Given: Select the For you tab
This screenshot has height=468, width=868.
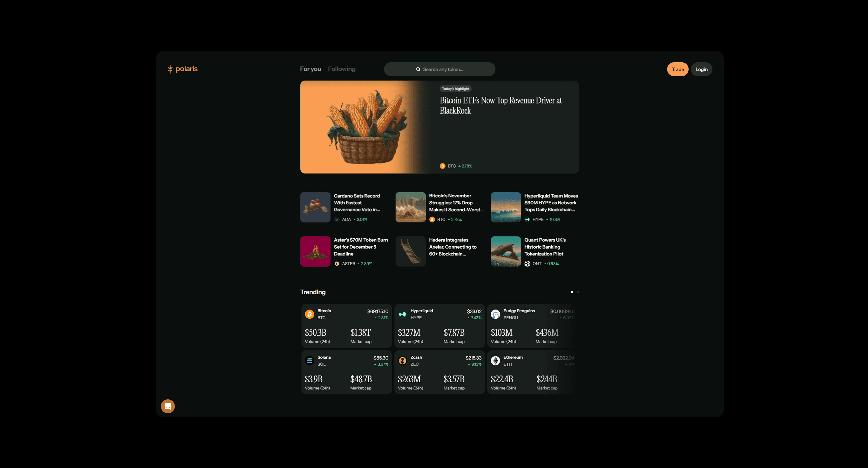Looking at the screenshot, I should (310, 69).
